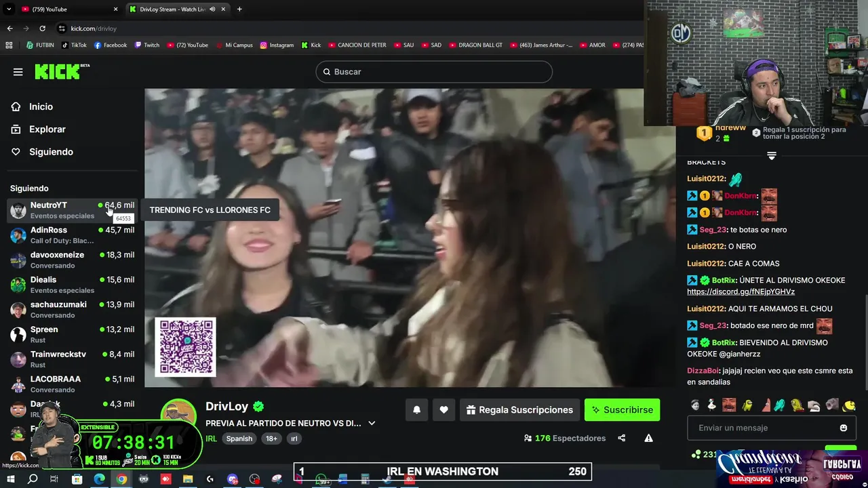Open sachauzumaki channel in followed list
This screenshot has width=868, height=488.
coord(72,310)
